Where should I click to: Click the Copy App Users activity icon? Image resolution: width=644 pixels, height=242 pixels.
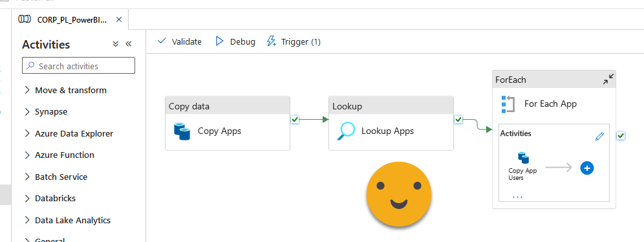pos(523,158)
